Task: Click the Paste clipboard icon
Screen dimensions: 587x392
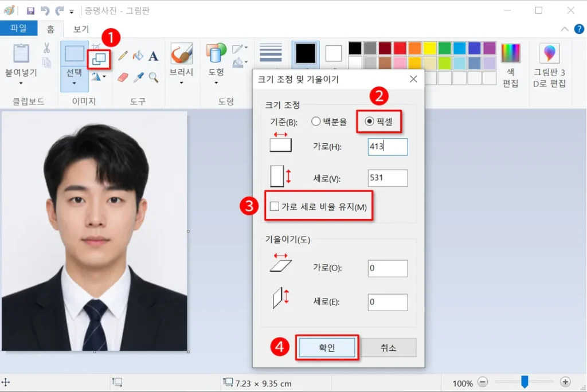Action: tap(21, 53)
